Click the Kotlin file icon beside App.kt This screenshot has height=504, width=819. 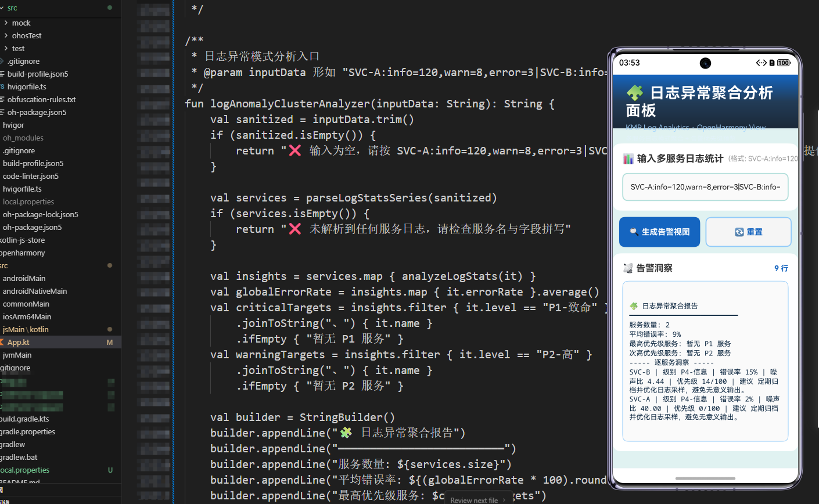pyautogui.click(x=2, y=342)
